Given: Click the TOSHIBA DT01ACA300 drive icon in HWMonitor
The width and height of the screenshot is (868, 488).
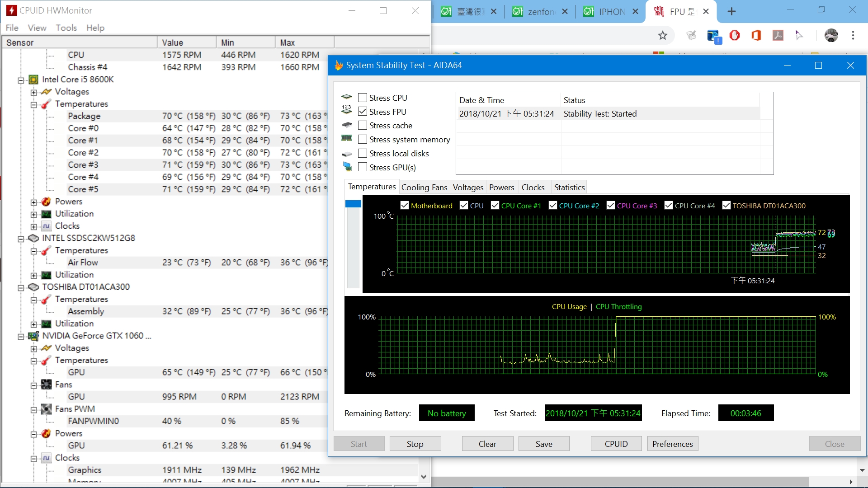Looking at the screenshot, I should pyautogui.click(x=33, y=287).
